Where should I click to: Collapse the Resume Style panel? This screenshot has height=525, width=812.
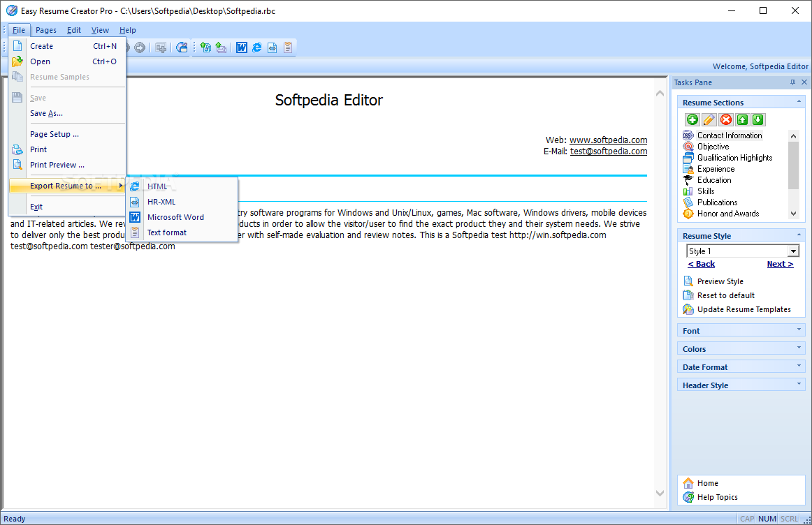799,235
